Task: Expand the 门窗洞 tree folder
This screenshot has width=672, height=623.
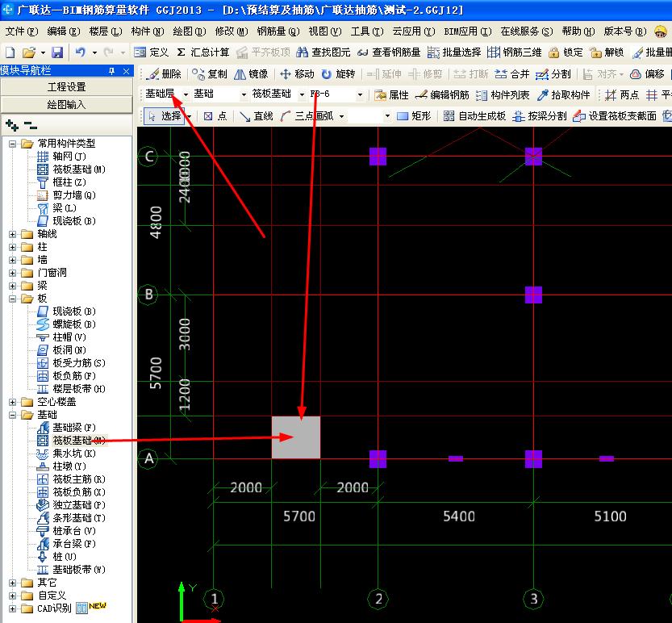Action: point(12,273)
